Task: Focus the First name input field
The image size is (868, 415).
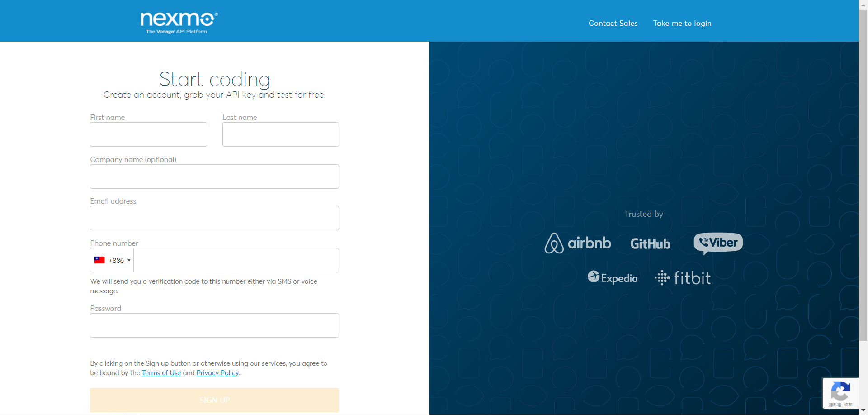Action: point(148,134)
